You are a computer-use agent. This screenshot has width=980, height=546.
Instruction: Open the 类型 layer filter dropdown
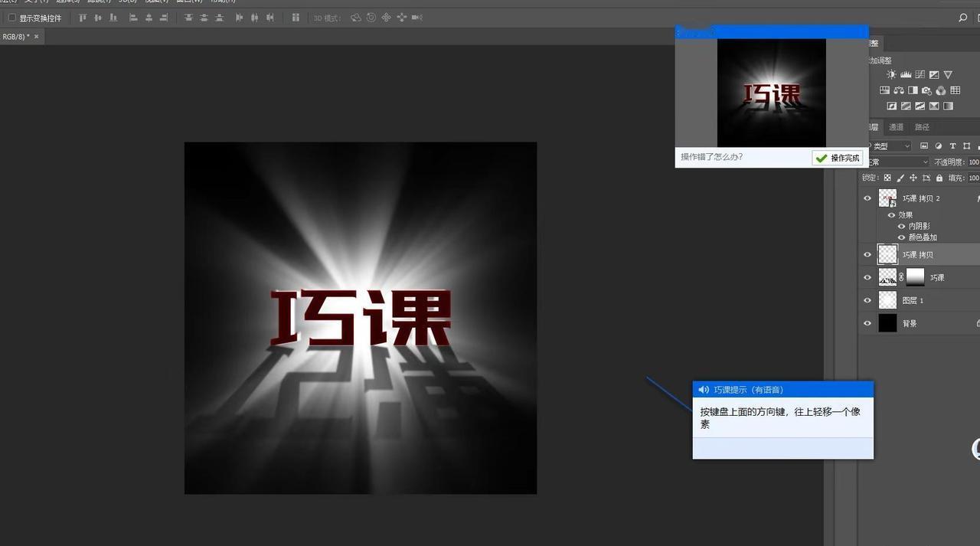tap(890, 145)
